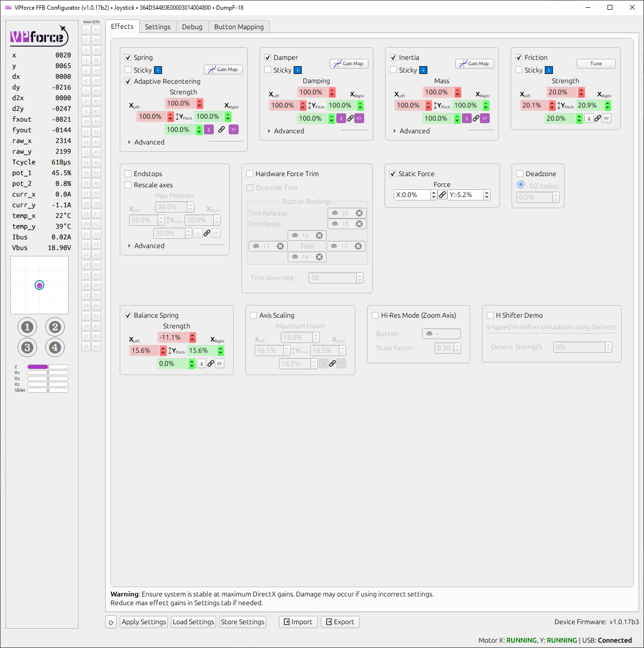The height and width of the screenshot is (648, 644).
Task: Enable Hi-Res Mode (Zoom Axis)
Action: [375, 315]
